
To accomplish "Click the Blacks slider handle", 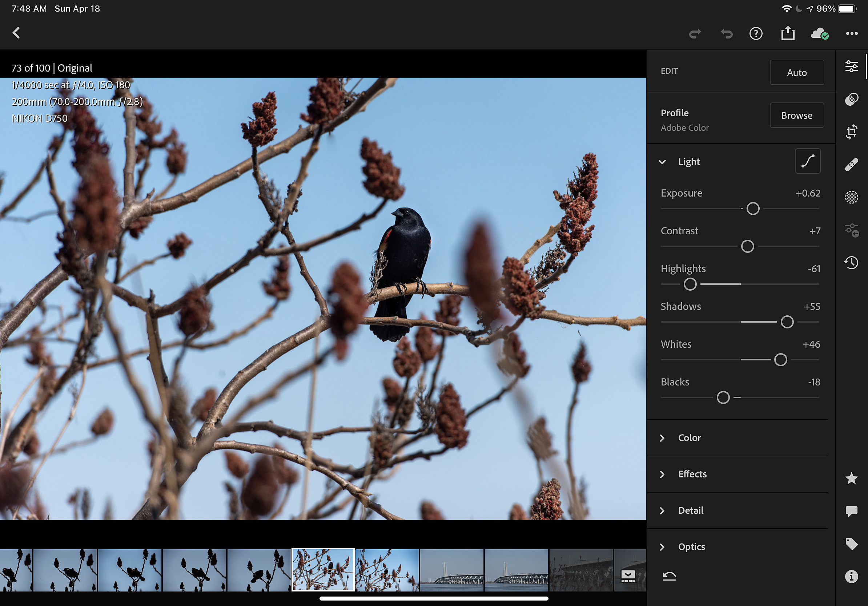I will point(723,397).
